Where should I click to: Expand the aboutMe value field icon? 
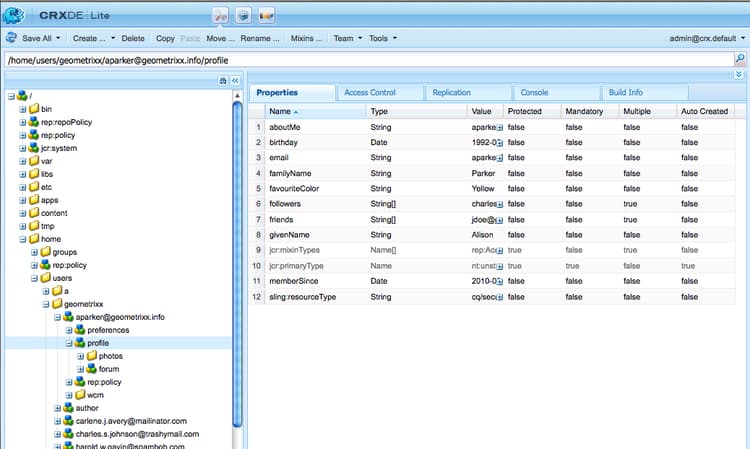click(499, 127)
